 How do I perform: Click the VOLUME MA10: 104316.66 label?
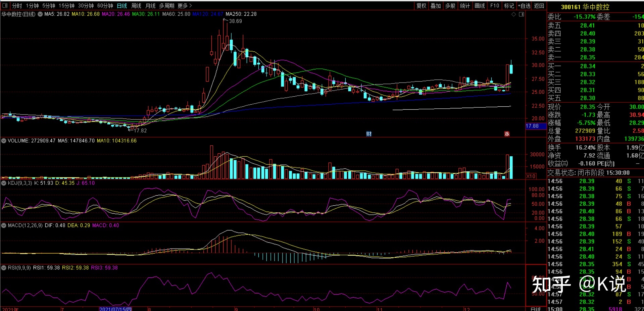pyautogui.click(x=117, y=141)
